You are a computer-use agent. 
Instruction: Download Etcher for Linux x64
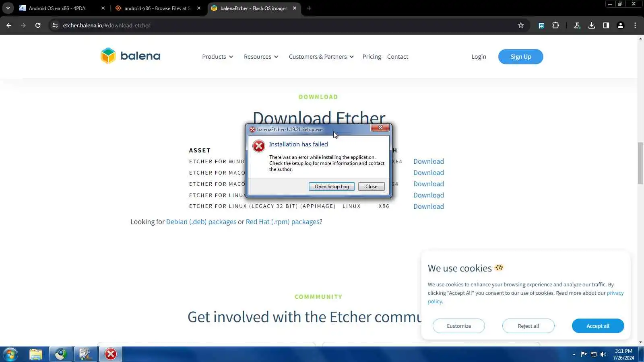point(429,195)
